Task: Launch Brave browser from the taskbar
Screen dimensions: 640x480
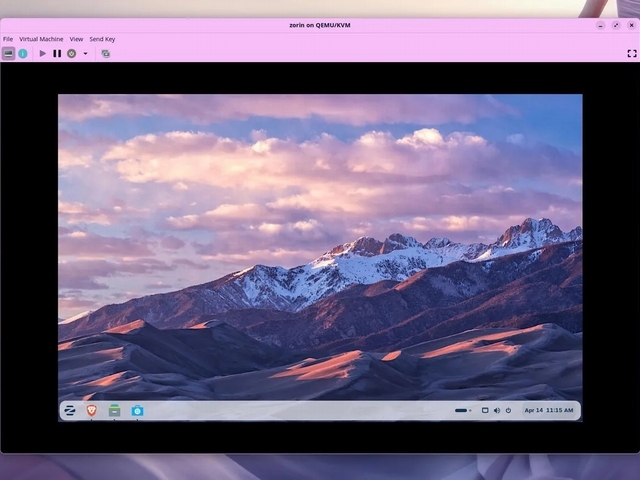Action: pos(92,410)
